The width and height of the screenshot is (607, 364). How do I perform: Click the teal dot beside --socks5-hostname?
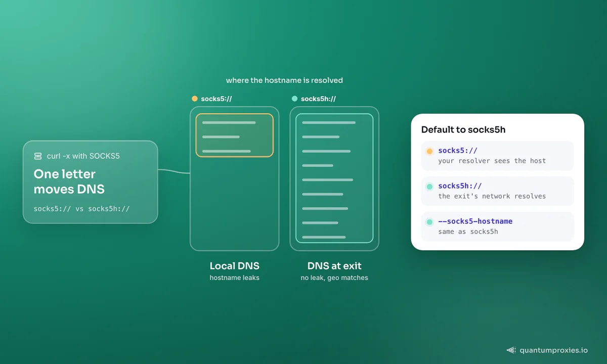pos(429,222)
